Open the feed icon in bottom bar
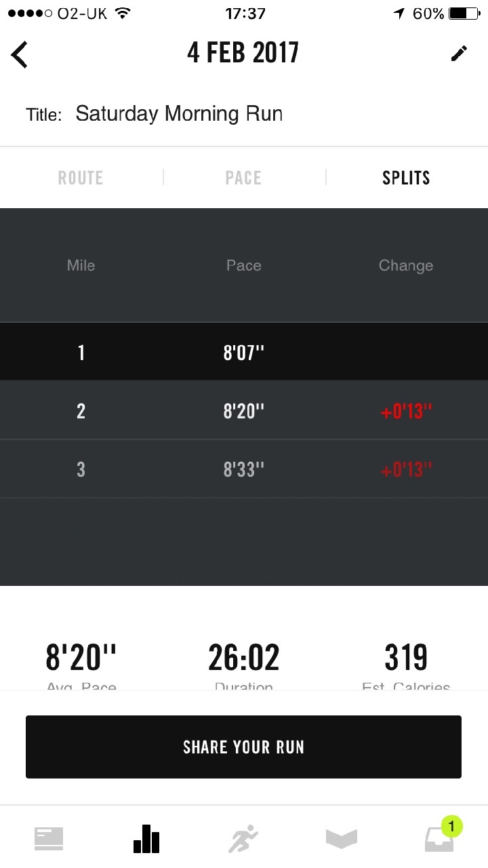Image resolution: width=488 pixels, height=868 pixels. pyautogui.click(x=49, y=839)
